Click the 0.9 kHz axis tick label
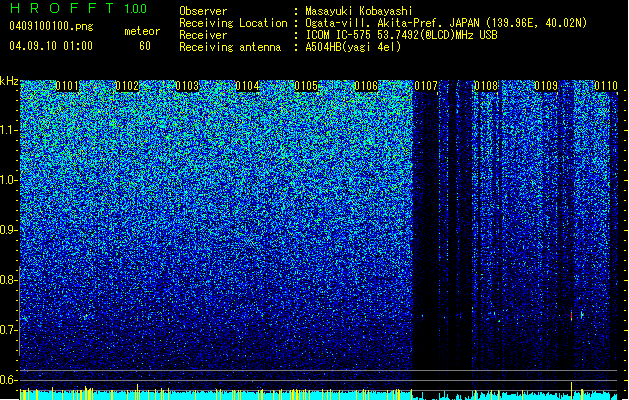This screenshot has height=400, width=629. 9,230
